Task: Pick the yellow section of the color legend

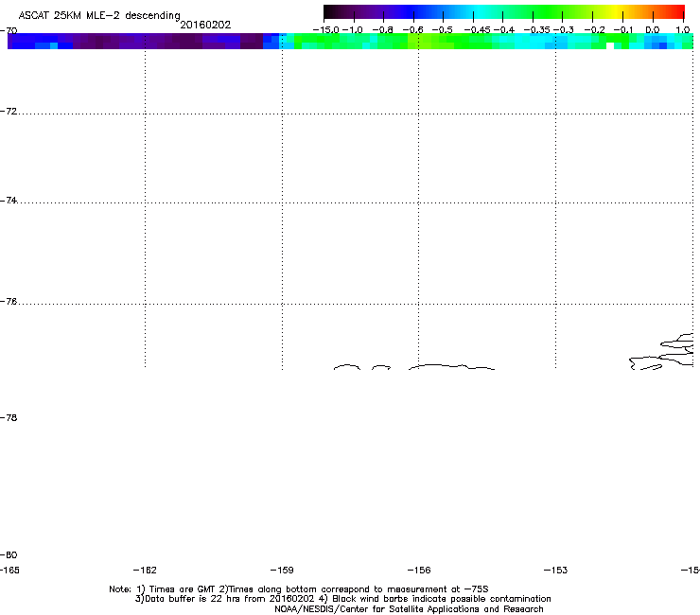Action: point(615,11)
